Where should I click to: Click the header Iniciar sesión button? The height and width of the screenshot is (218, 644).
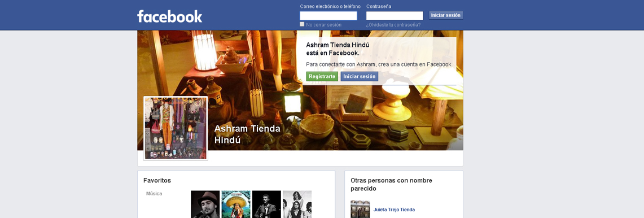coord(446,15)
